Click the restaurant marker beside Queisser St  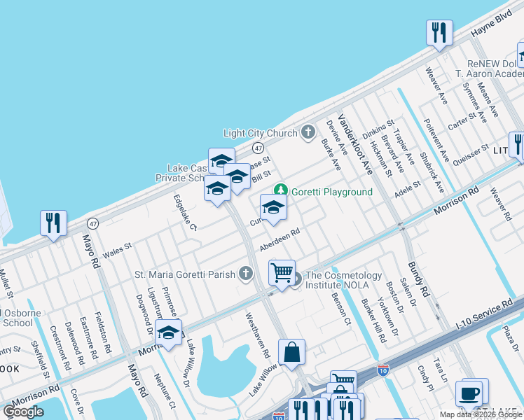517,145
